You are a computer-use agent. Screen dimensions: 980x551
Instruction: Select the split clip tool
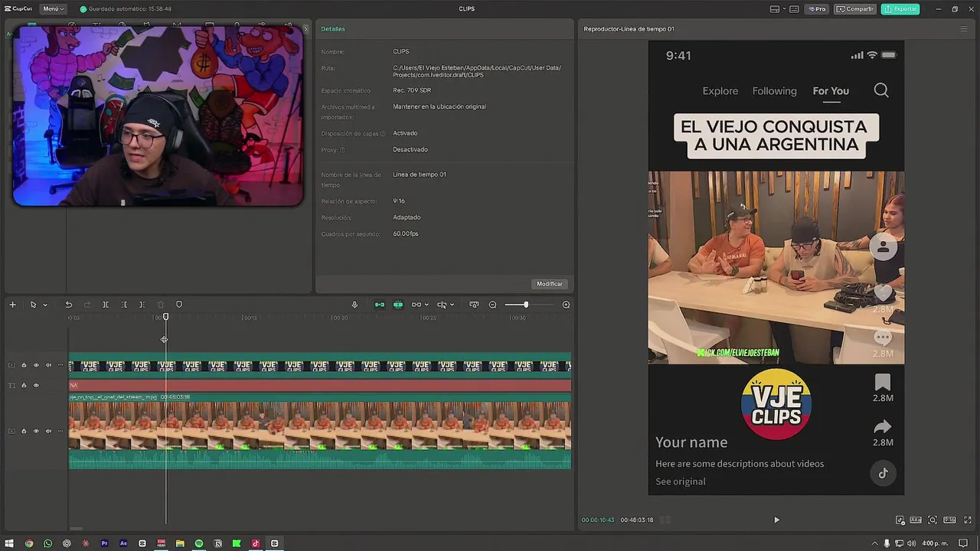[106, 305]
